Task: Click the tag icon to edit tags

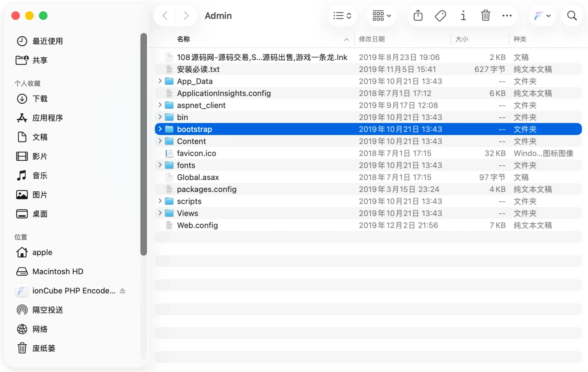Action: point(440,16)
